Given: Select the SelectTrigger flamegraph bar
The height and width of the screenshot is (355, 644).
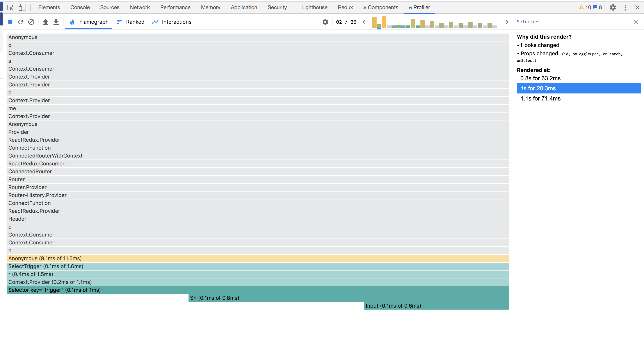Looking at the screenshot, I should coord(258,266).
